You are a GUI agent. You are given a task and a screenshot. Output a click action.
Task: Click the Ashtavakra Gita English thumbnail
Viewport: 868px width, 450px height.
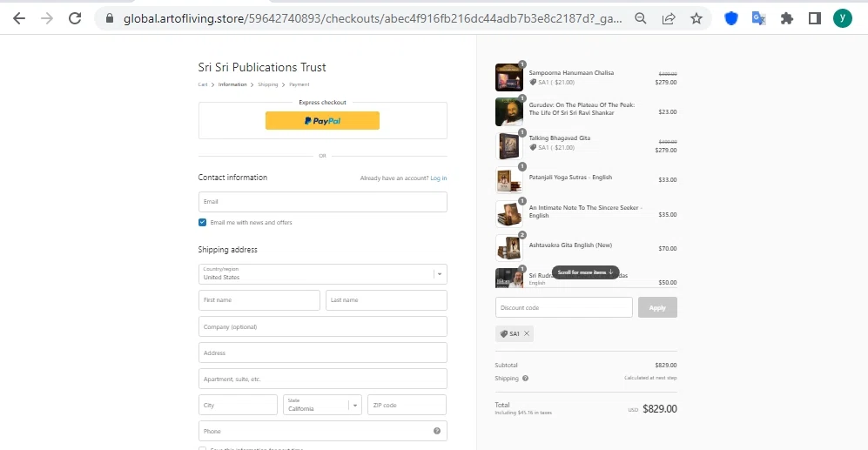pyautogui.click(x=509, y=248)
